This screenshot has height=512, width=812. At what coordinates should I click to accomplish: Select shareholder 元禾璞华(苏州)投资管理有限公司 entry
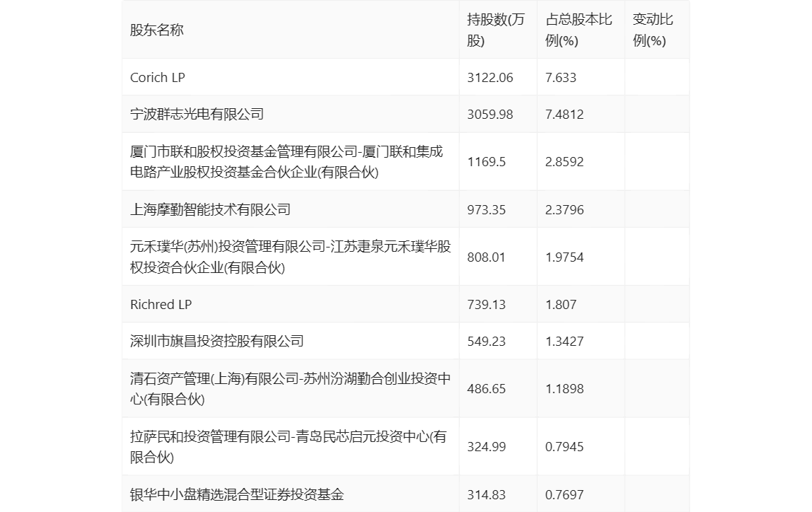(291, 257)
